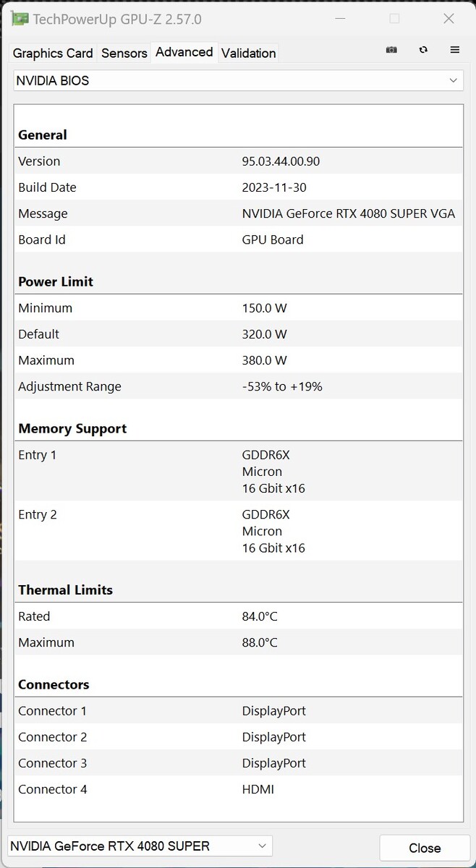Click the Memory Support Entry 1 row
This screenshot has width=476, height=868.
click(x=239, y=471)
